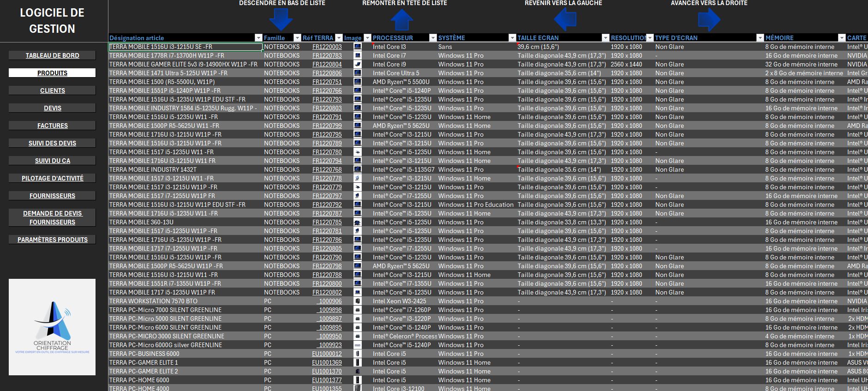Open the Réf TERRA column filter dropdown
868x391 pixels.
pos(339,38)
